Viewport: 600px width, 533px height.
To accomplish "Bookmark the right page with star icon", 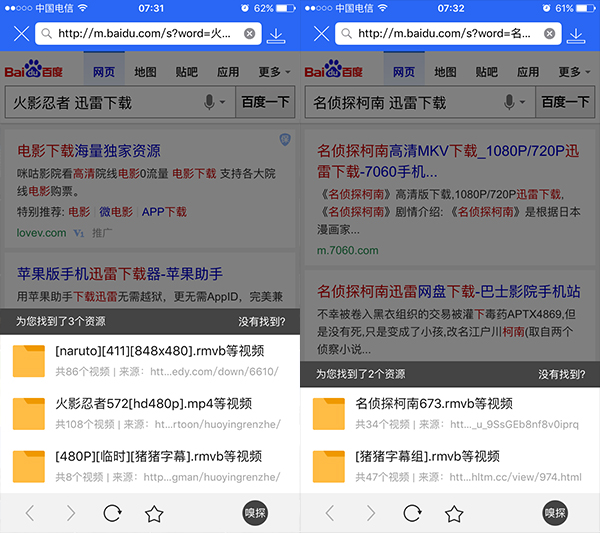I will click(454, 513).
